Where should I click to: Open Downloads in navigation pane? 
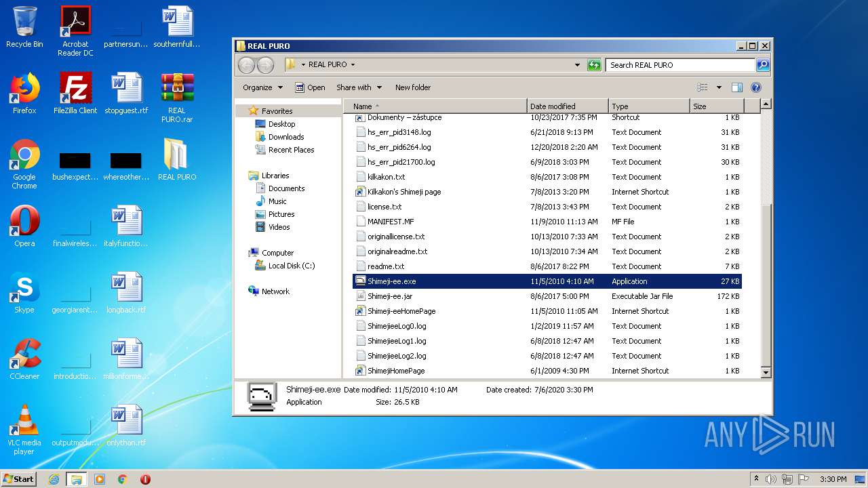[x=285, y=137]
